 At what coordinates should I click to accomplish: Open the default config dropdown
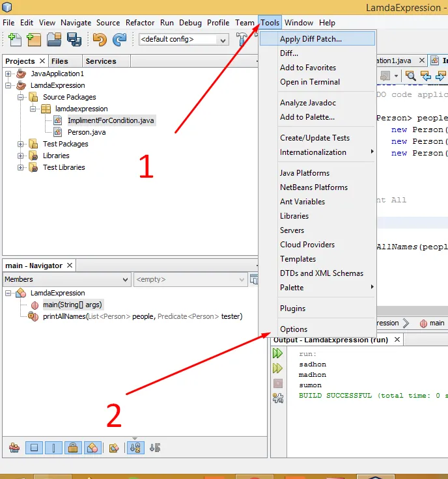(184, 40)
